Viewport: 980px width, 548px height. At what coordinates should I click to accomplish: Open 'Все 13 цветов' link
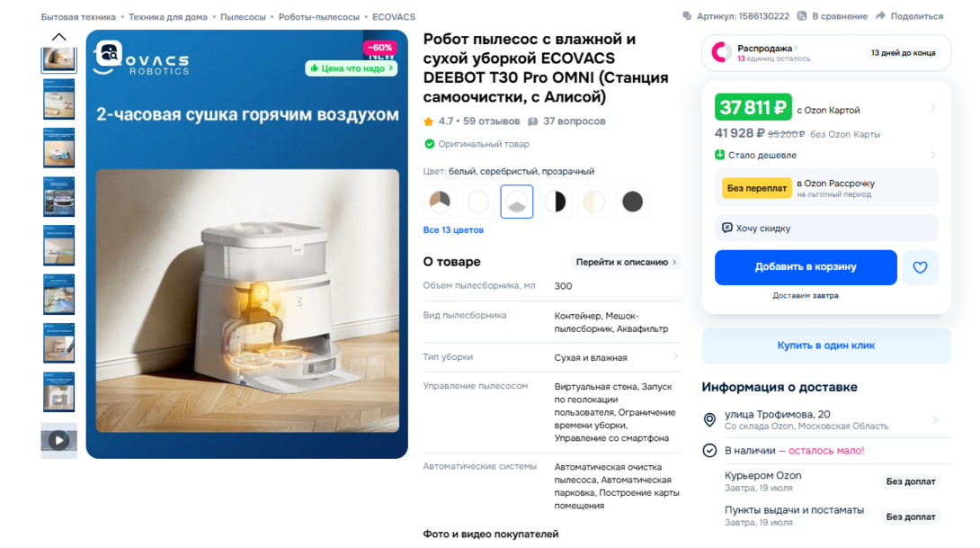coord(453,229)
